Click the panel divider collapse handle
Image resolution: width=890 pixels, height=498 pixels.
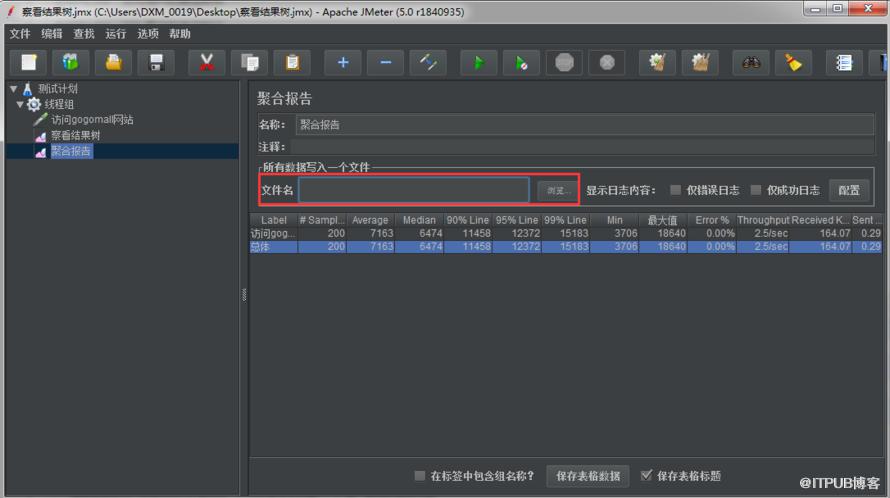[x=244, y=295]
